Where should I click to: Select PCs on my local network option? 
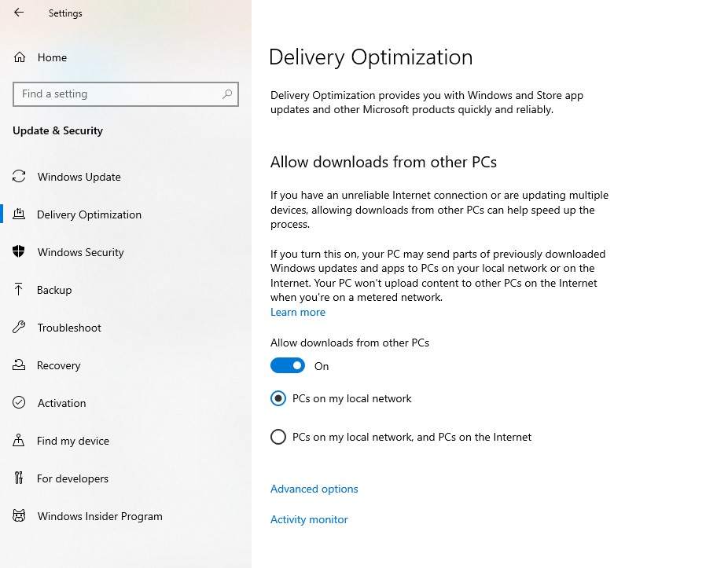coord(278,398)
